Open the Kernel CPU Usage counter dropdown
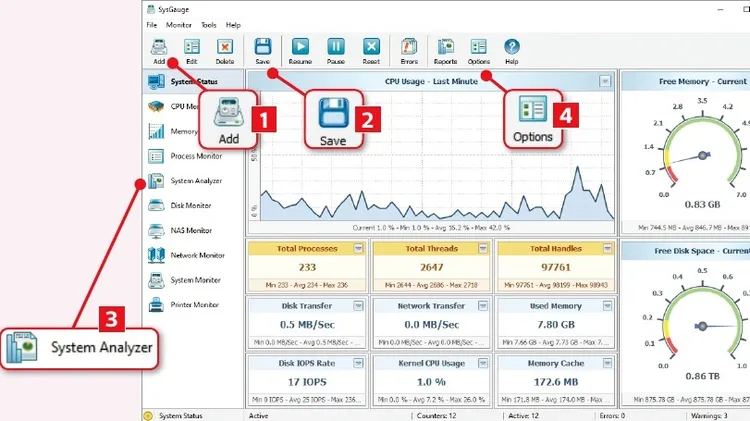 tap(483, 363)
